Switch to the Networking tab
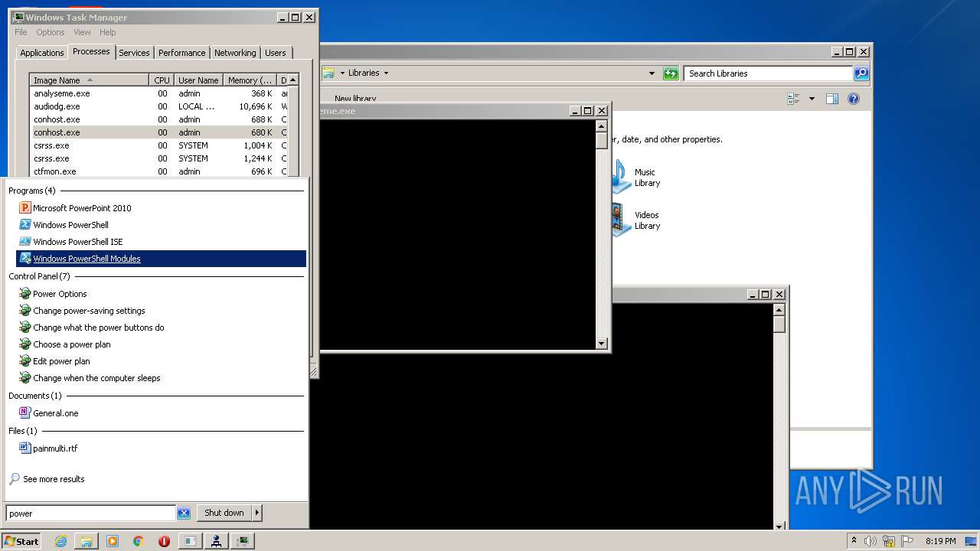 (235, 53)
